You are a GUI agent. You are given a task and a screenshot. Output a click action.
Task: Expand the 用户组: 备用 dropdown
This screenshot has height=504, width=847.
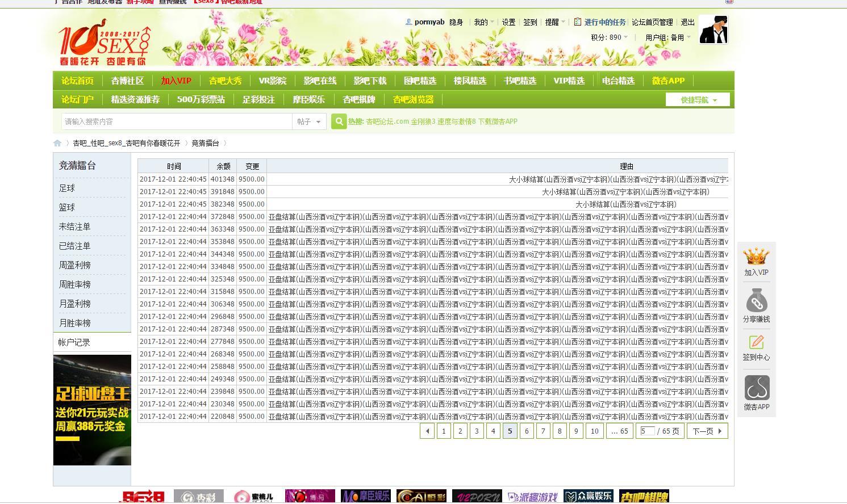(x=668, y=37)
